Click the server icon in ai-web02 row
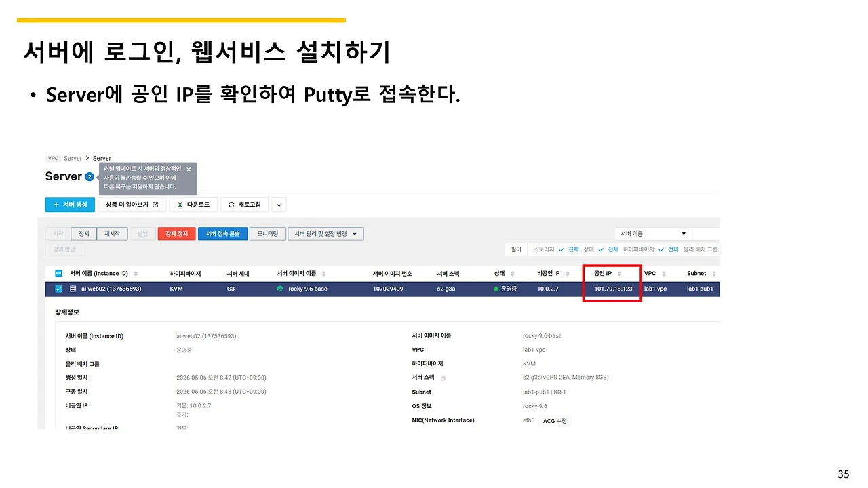Viewport: 868px width, 488px height. pyautogui.click(x=73, y=289)
